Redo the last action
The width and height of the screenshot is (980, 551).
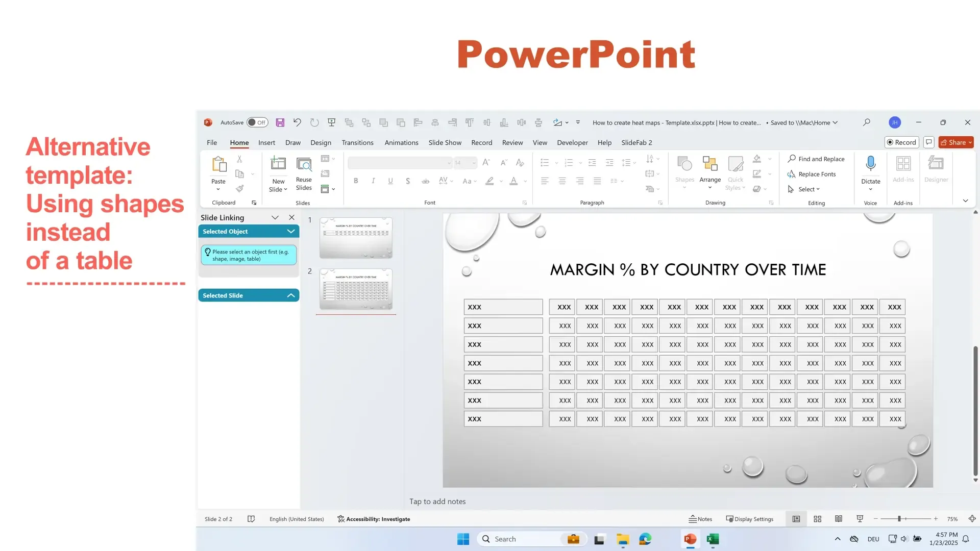tap(314, 122)
